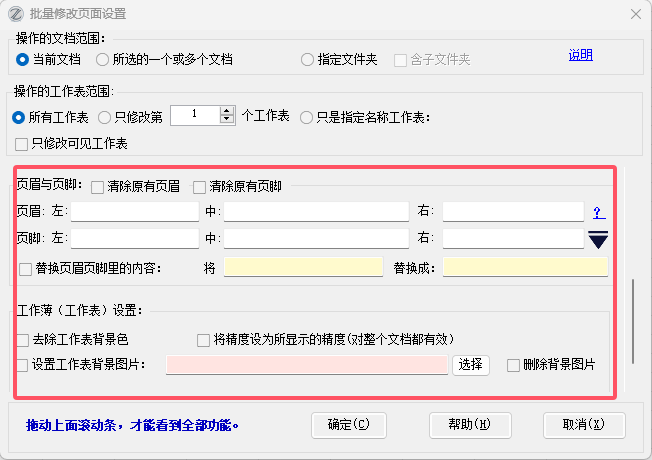
Task: Click the app icon in title bar
Action: (15, 14)
